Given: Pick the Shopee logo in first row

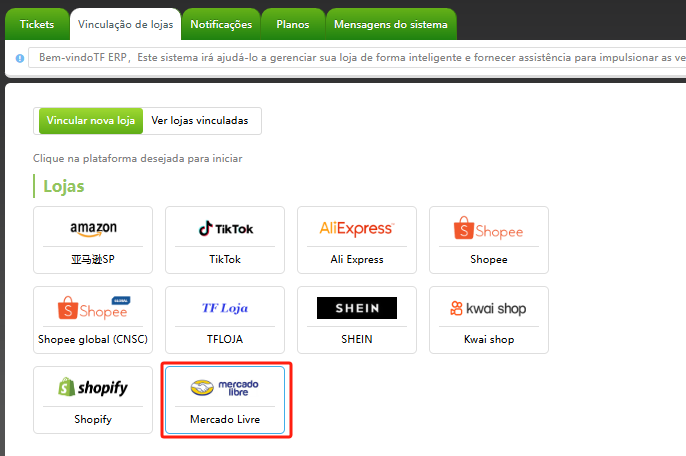Looking at the screenshot, I should (x=488, y=228).
